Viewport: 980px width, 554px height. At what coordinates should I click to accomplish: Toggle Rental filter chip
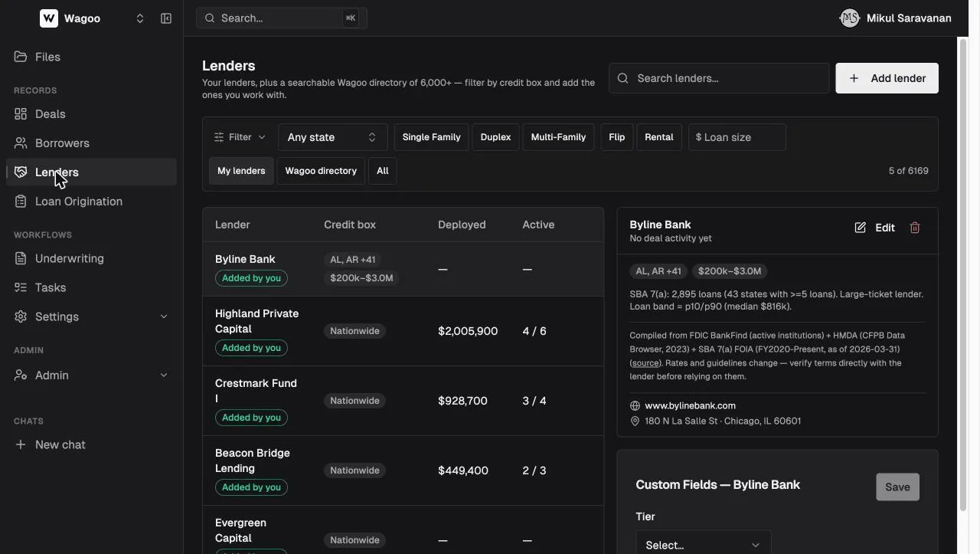pos(659,137)
